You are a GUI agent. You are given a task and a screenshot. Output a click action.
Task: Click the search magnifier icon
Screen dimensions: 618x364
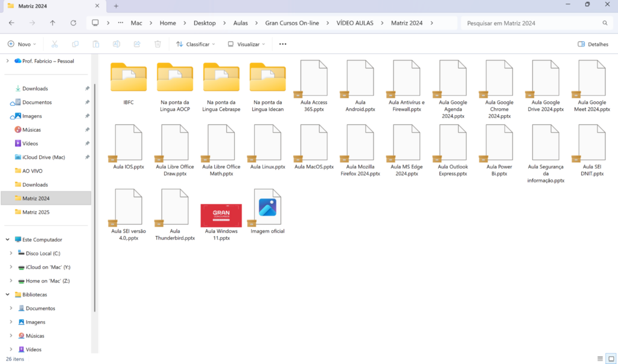(605, 24)
